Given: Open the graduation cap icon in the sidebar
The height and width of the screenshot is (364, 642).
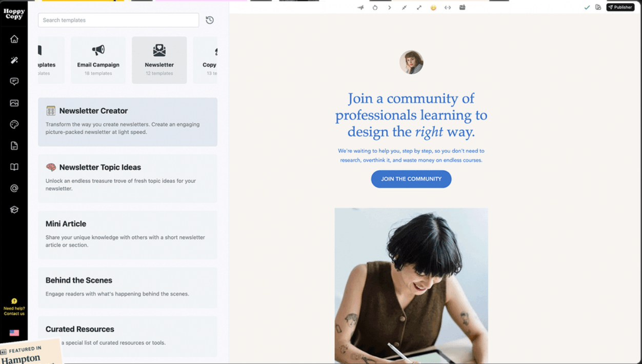Looking at the screenshot, I should tap(14, 210).
